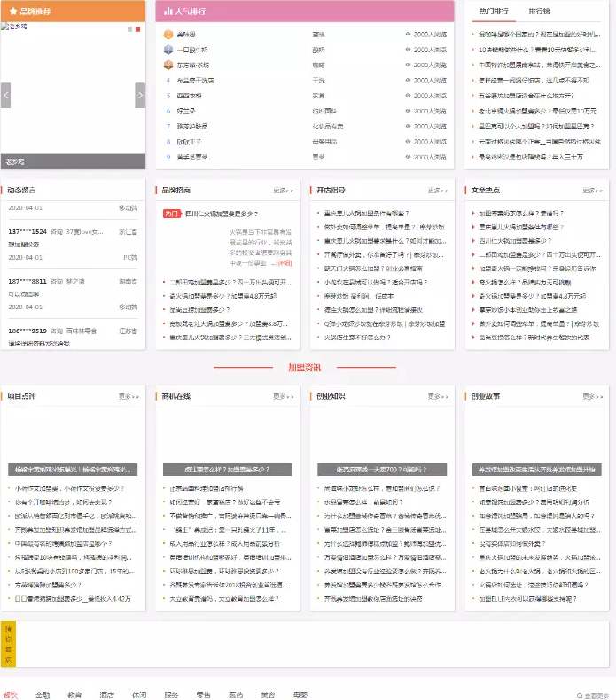The image size is (616, 700).
Task: Select the 母婴 category tab
Action: [300, 695]
